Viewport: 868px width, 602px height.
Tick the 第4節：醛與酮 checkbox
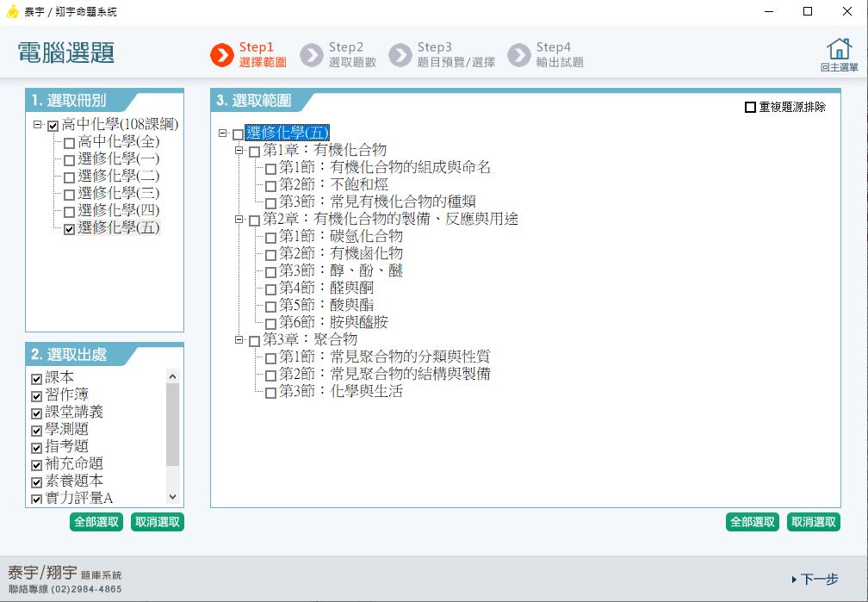(x=270, y=289)
